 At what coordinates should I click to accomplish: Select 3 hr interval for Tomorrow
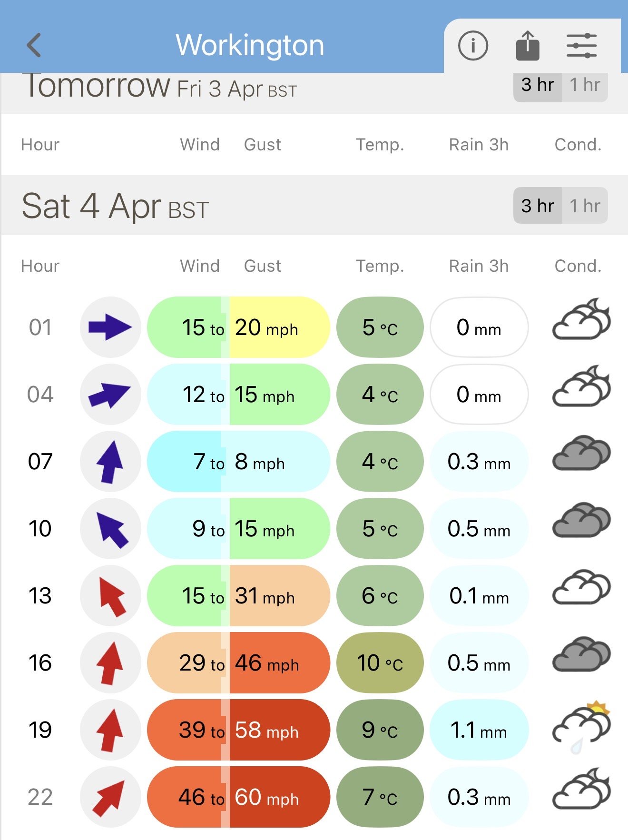click(538, 86)
